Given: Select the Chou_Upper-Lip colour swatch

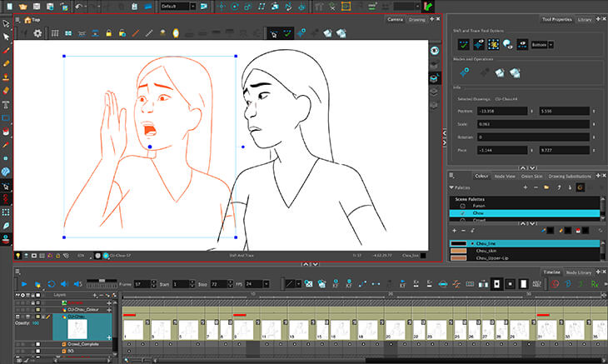Looking at the screenshot, I should tap(458, 257).
